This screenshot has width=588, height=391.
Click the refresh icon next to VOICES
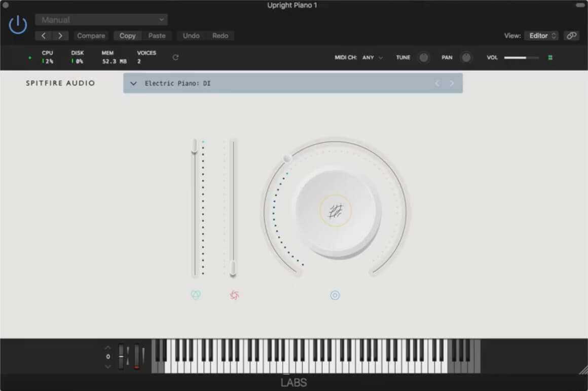(x=175, y=58)
